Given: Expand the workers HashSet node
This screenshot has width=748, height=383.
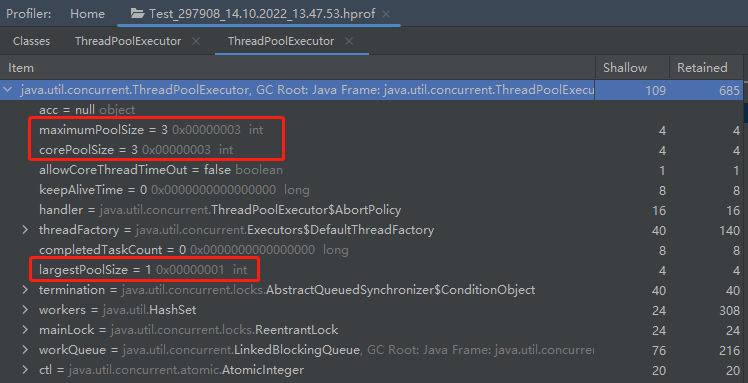Looking at the screenshot, I should pyautogui.click(x=25, y=310).
